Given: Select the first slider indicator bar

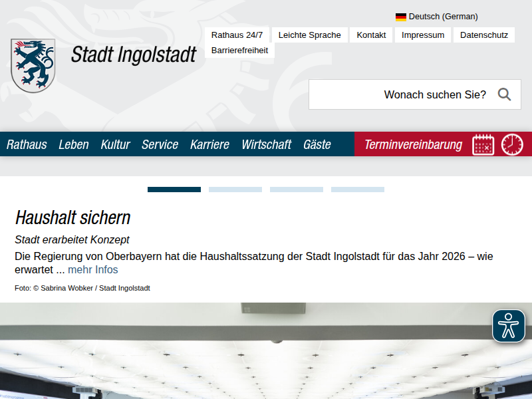Looking at the screenshot, I should [x=174, y=190].
